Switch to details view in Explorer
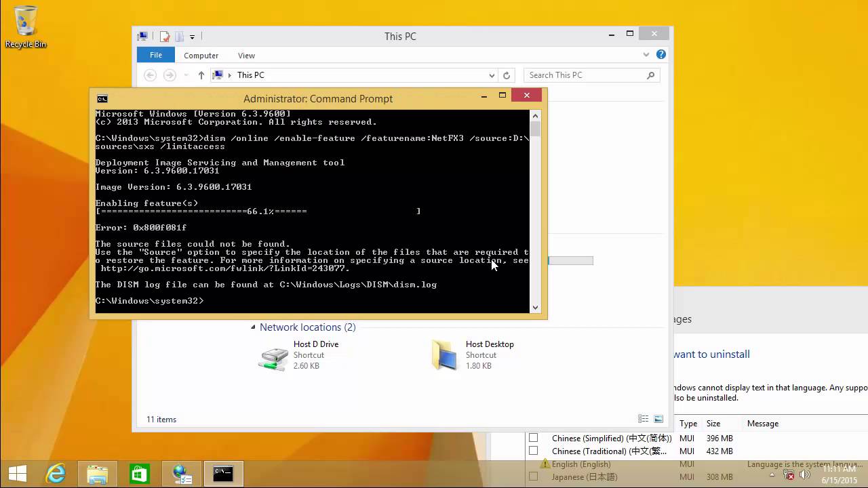The image size is (868, 488). (643, 420)
